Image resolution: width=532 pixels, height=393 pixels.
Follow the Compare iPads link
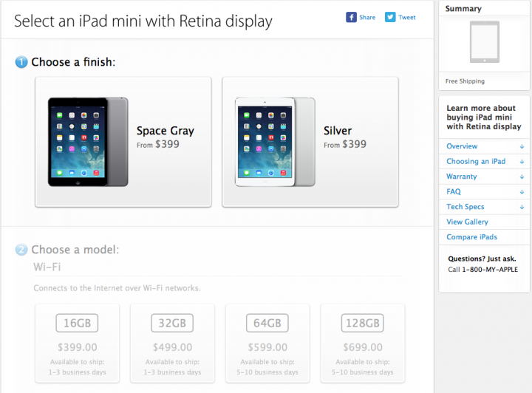(471, 237)
